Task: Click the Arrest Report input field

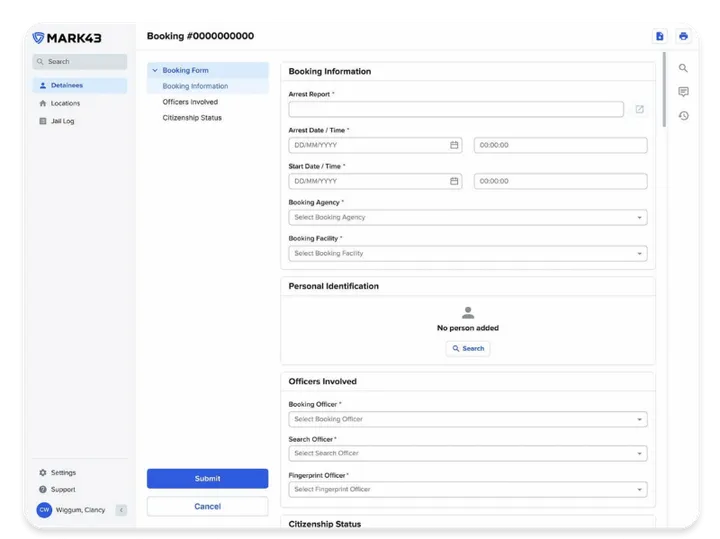Action: tap(456, 109)
